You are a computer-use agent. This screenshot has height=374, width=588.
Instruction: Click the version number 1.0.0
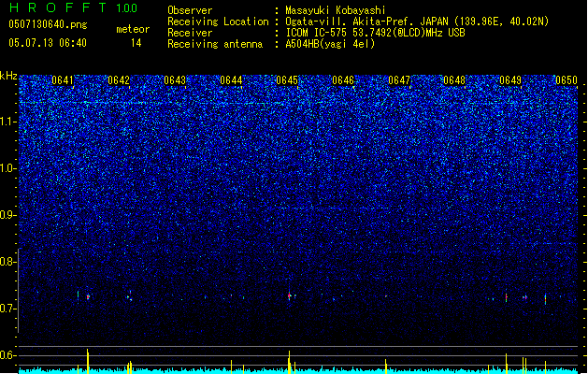[x=126, y=8]
